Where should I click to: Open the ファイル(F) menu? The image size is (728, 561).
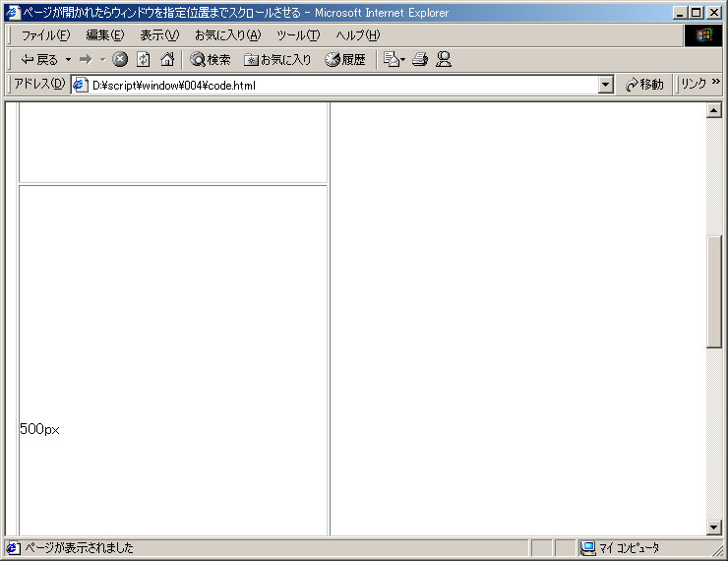[45, 35]
